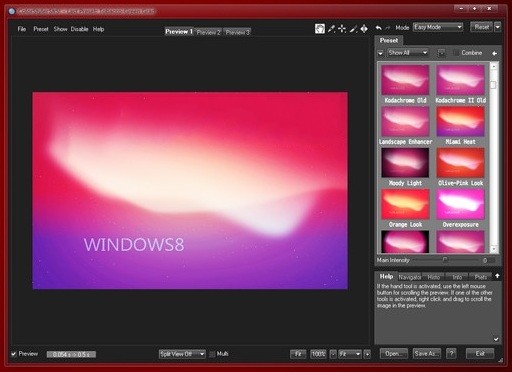This screenshot has width=512, height=372.
Task: Switch to the Info tab
Action: [x=457, y=277]
